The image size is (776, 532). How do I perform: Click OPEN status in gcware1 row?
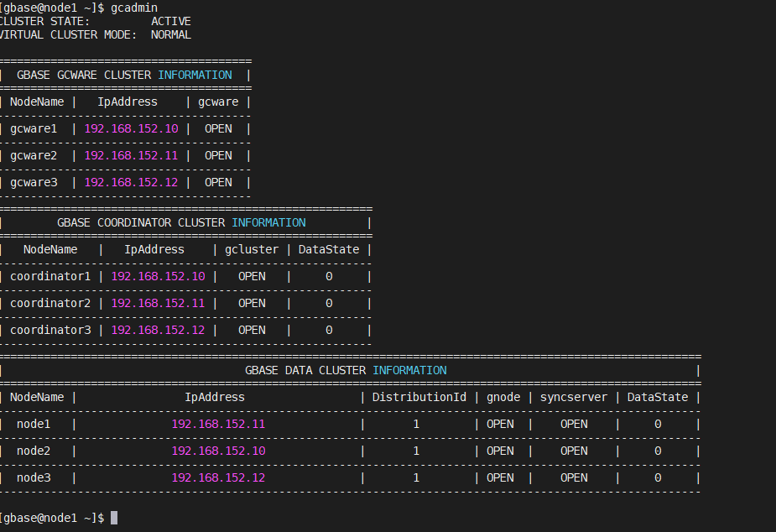point(218,128)
